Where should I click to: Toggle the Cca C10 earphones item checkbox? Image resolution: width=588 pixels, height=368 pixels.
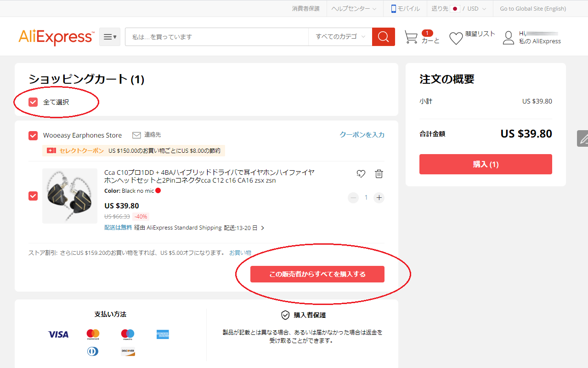[33, 196]
